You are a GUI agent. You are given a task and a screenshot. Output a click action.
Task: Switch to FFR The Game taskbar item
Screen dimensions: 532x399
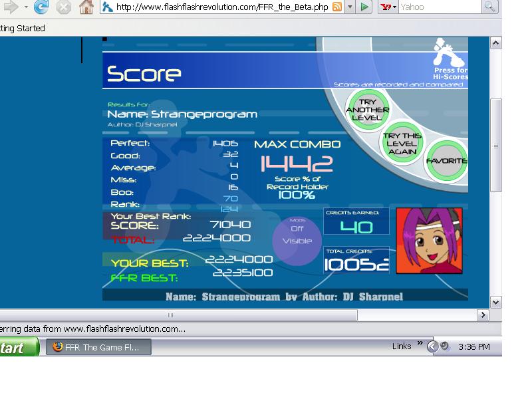(98, 347)
